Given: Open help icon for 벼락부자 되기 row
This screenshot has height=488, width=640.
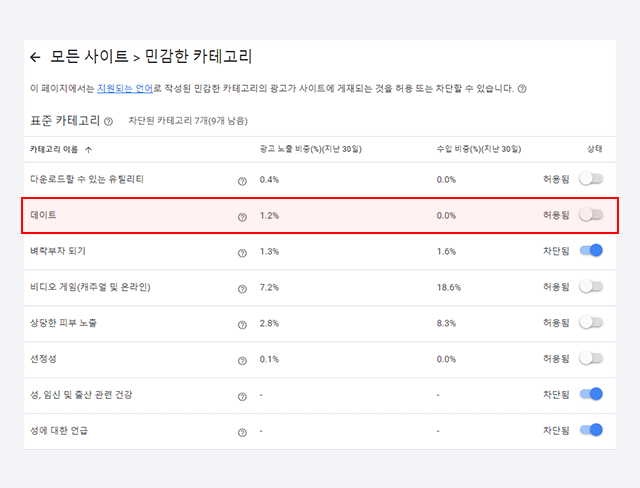Looking at the screenshot, I should pyautogui.click(x=242, y=253).
